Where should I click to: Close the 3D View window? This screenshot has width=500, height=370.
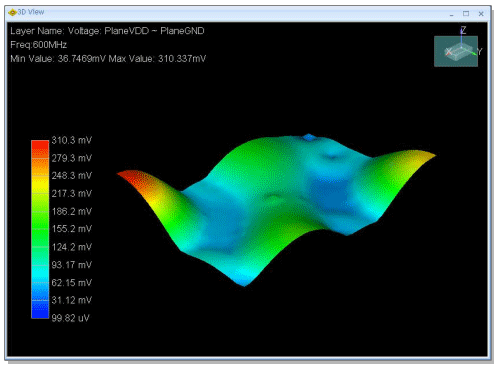481,14
